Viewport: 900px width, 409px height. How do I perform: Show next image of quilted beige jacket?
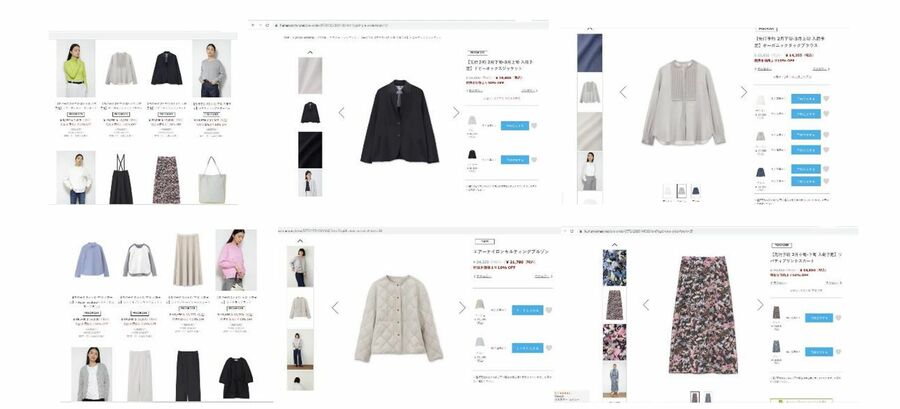click(462, 307)
